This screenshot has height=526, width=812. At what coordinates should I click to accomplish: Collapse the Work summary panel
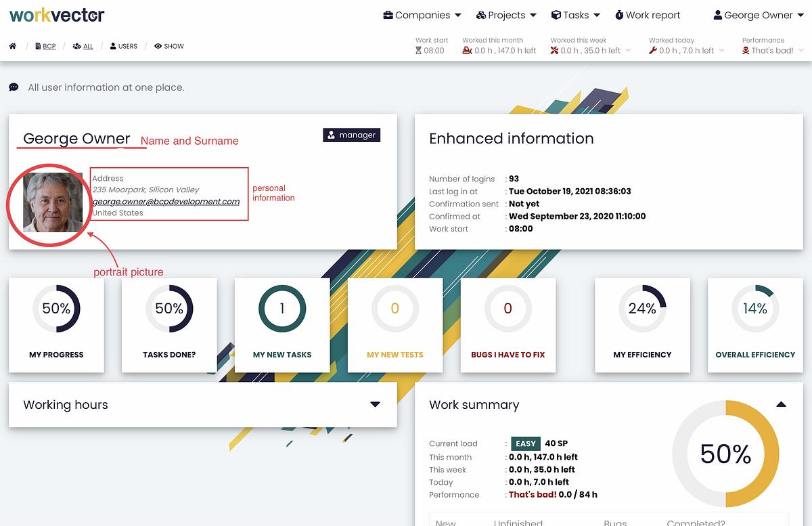781,405
